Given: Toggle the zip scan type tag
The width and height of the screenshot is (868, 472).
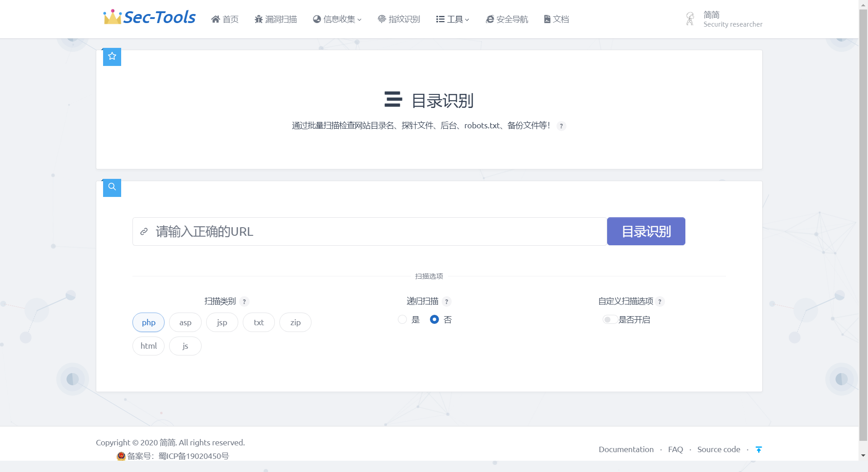Looking at the screenshot, I should [295, 322].
